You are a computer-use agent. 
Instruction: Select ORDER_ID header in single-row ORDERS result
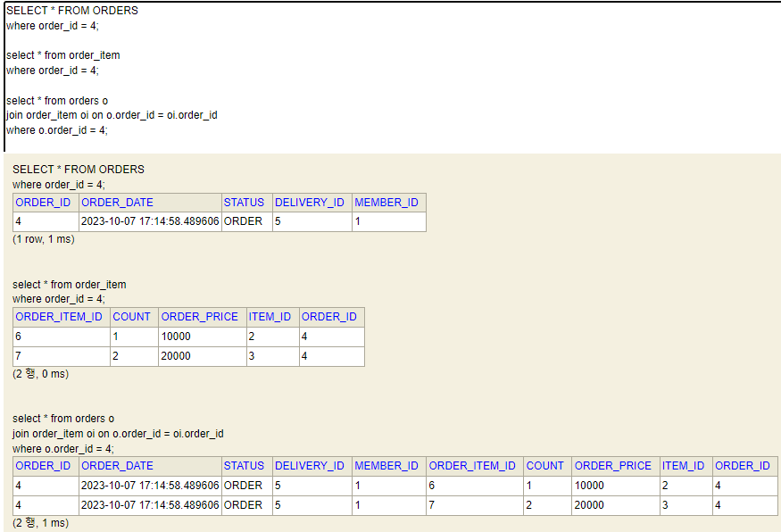point(44,203)
